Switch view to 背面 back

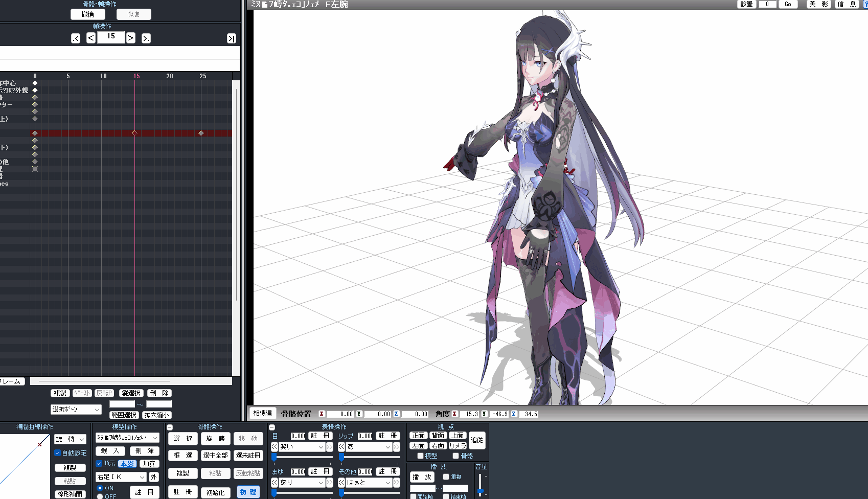(x=438, y=436)
